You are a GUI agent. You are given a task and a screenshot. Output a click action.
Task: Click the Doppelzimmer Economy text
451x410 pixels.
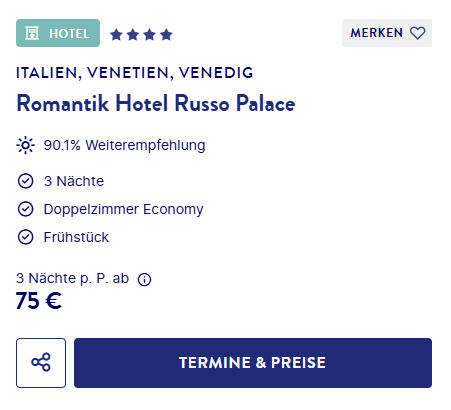click(123, 209)
